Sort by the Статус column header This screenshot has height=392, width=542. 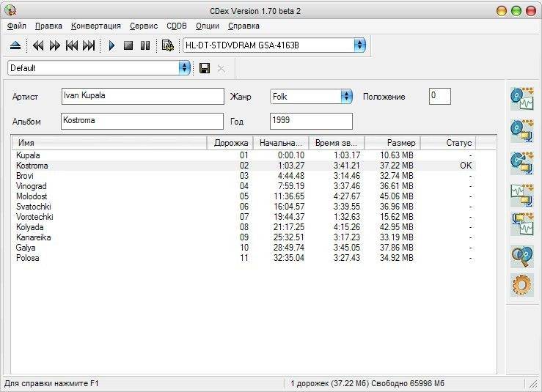448,143
